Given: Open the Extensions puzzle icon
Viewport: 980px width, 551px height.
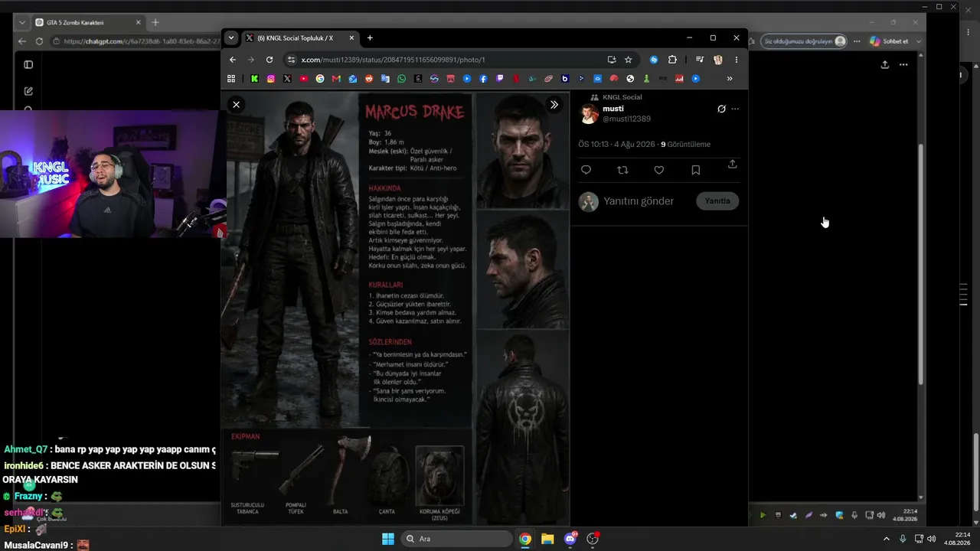Looking at the screenshot, I should 672,60.
